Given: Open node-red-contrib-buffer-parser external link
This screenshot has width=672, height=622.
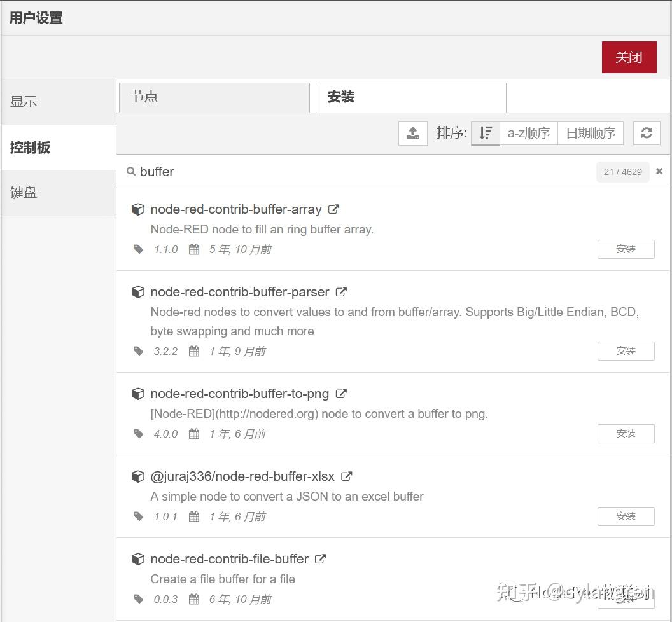Looking at the screenshot, I should pyautogui.click(x=340, y=291).
